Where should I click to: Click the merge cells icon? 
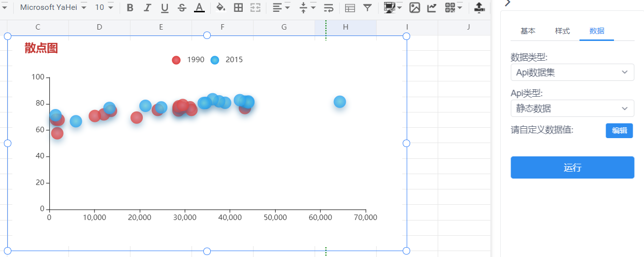pos(255,7)
